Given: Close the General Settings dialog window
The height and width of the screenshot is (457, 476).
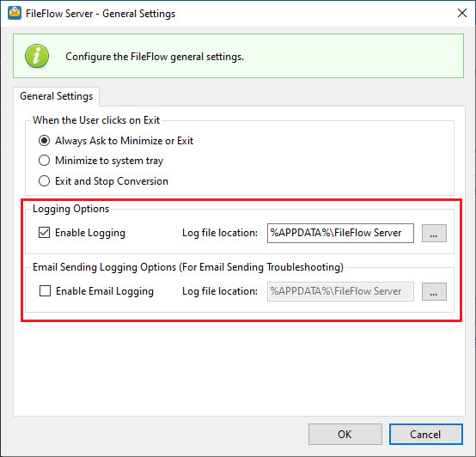Looking at the screenshot, I should tap(462, 13).
